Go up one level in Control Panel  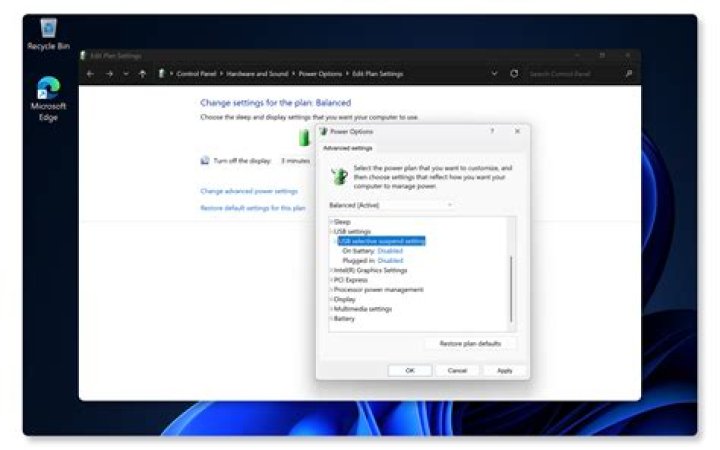[142, 74]
